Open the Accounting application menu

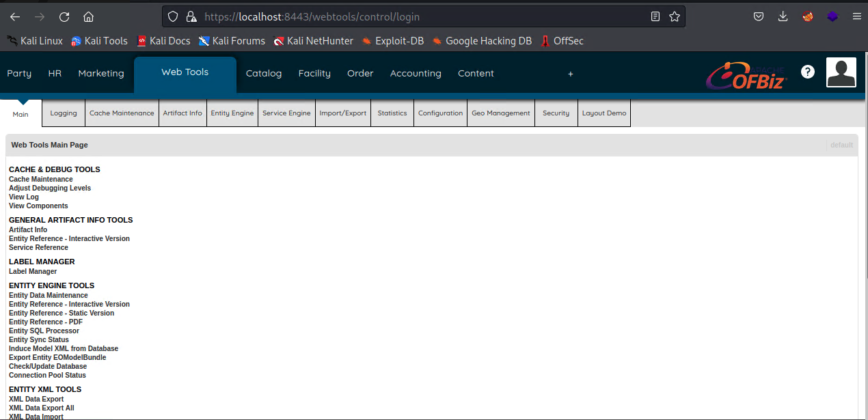[416, 73]
